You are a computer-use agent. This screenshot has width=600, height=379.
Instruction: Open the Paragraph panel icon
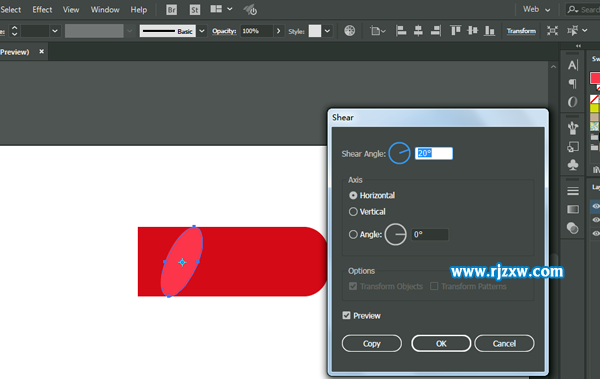(573, 83)
